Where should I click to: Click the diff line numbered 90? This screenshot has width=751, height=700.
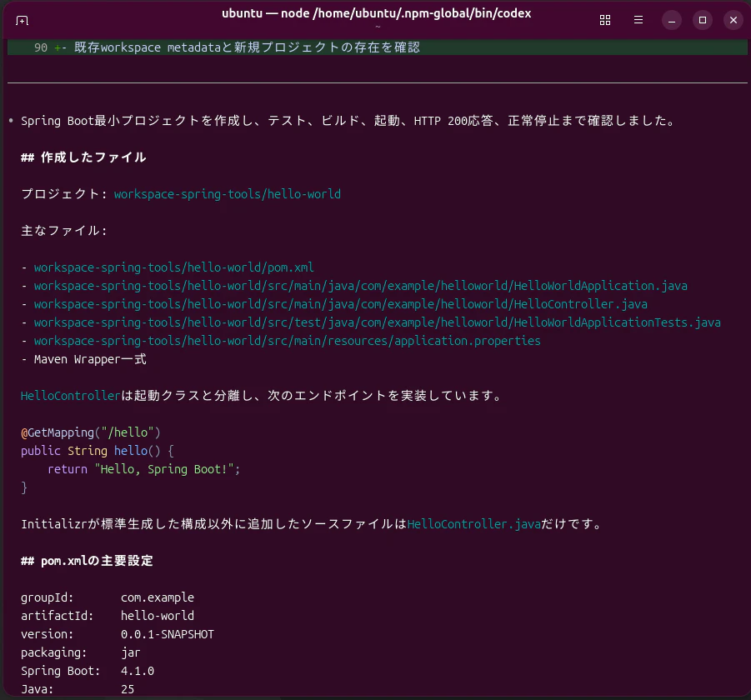pos(378,47)
